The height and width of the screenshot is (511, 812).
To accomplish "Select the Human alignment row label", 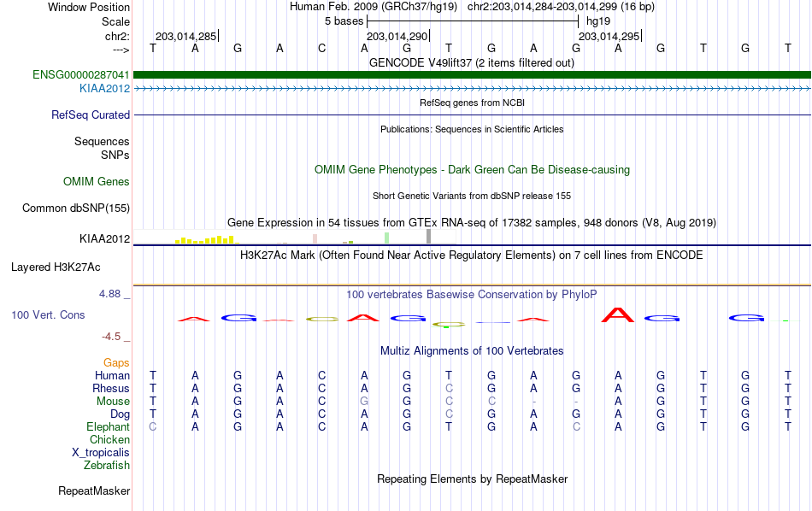I will tap(112, 375).
